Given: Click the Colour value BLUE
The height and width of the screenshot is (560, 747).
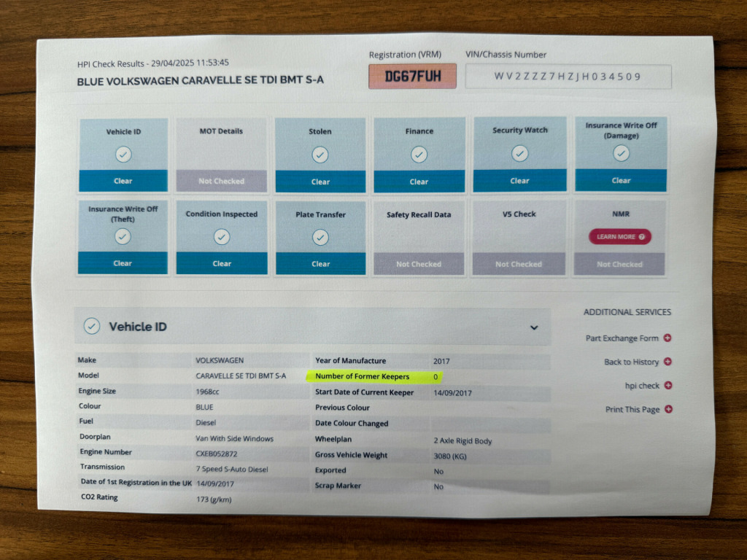Looking at the screenshot, I should coord(204,407).
